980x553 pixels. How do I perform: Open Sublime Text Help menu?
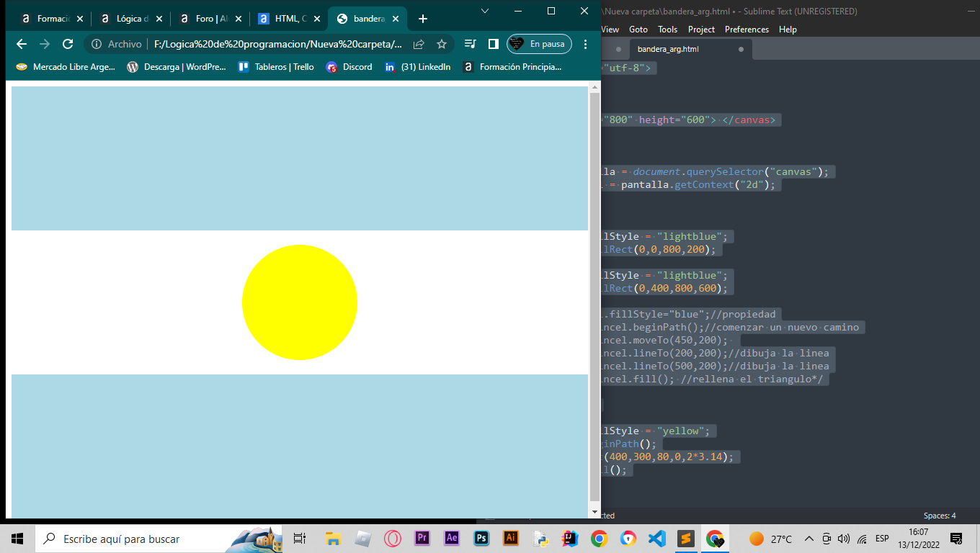point(788,30)
